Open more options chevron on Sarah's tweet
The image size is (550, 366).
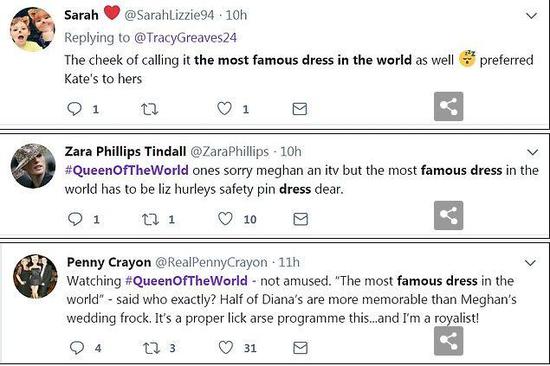[532, 16]
